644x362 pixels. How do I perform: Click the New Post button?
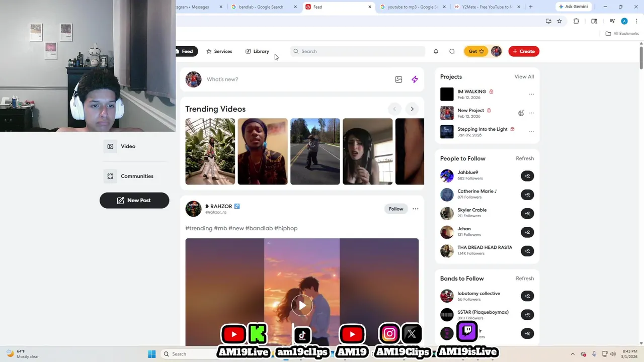134,200
